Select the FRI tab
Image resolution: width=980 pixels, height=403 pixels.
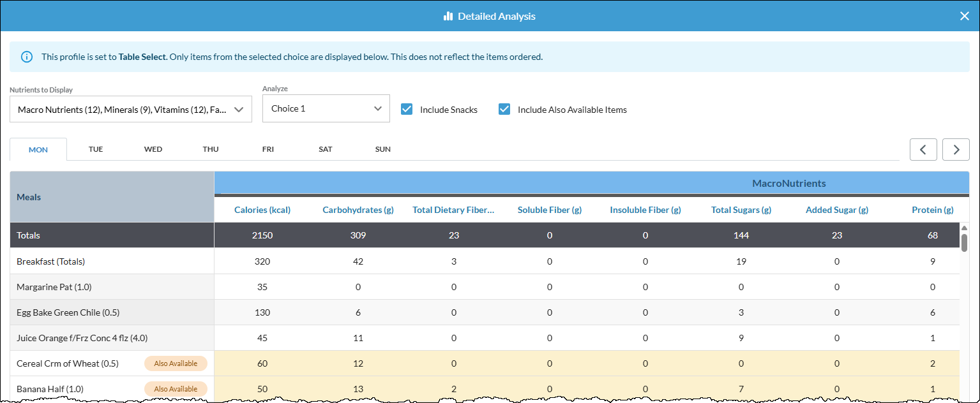(x=268, y=149)
